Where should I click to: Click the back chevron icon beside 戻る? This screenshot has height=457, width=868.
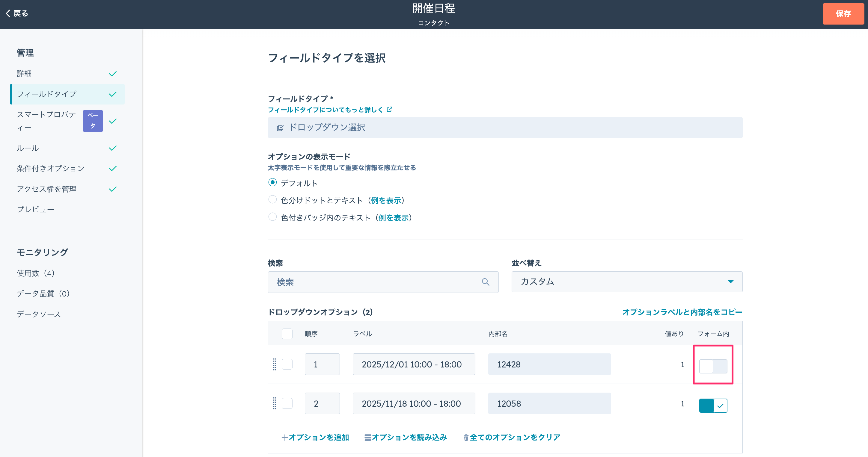tap(8, 13)
